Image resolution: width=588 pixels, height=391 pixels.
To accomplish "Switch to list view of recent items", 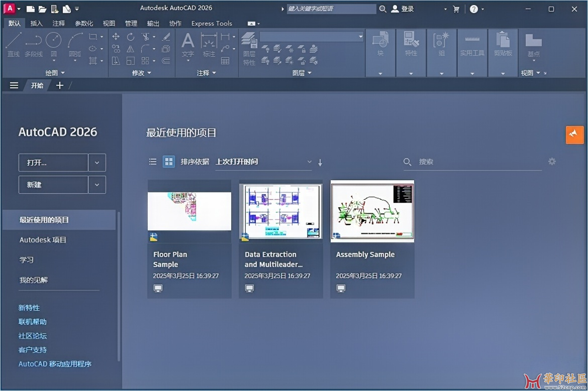I will click(x=153, y=162).
